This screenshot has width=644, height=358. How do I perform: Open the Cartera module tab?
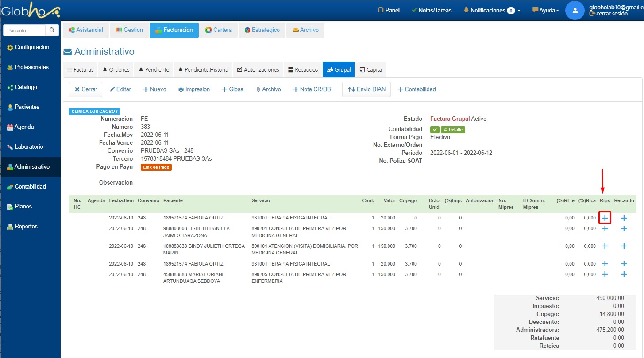tap(218, 30)
